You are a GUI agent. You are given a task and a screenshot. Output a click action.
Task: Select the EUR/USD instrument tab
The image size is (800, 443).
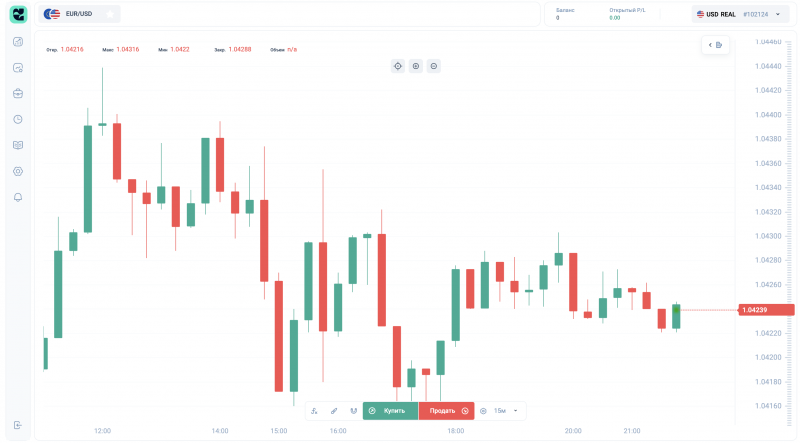coord(79,14)
